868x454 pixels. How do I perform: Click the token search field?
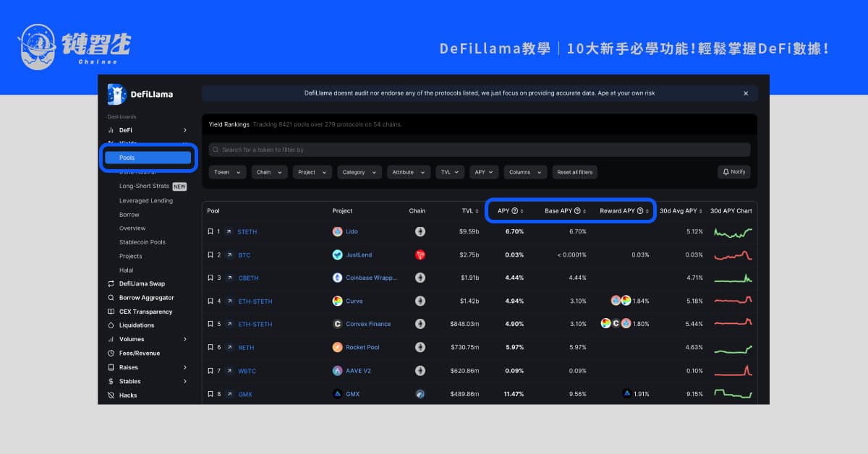[x=480, y=150]
